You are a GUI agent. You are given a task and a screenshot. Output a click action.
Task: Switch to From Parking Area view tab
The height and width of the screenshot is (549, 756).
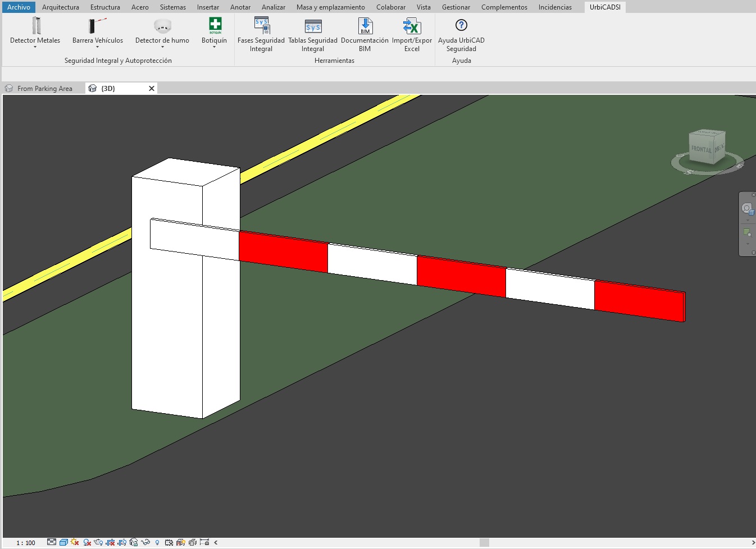click(44, 89)
